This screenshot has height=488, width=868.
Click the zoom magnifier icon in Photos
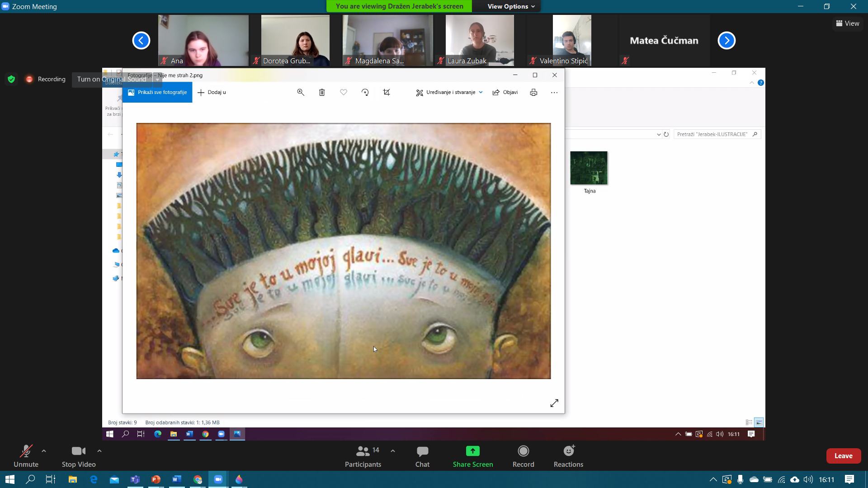[x=301, y=92]
